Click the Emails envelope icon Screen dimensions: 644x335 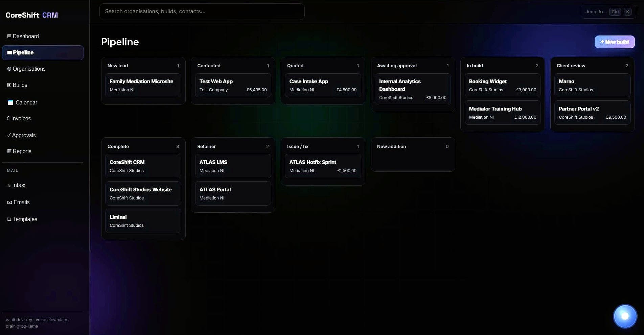9,202
